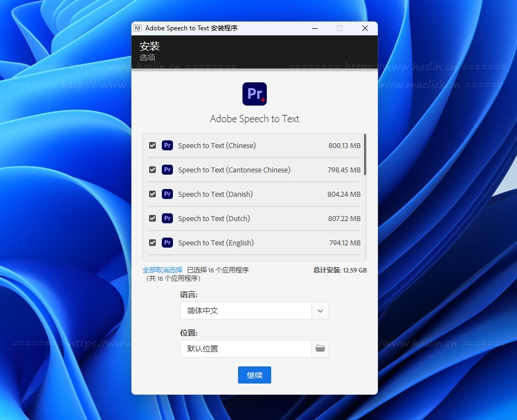Click the Pr icon beside Speech to Text (Dutch)

[167, 218]
